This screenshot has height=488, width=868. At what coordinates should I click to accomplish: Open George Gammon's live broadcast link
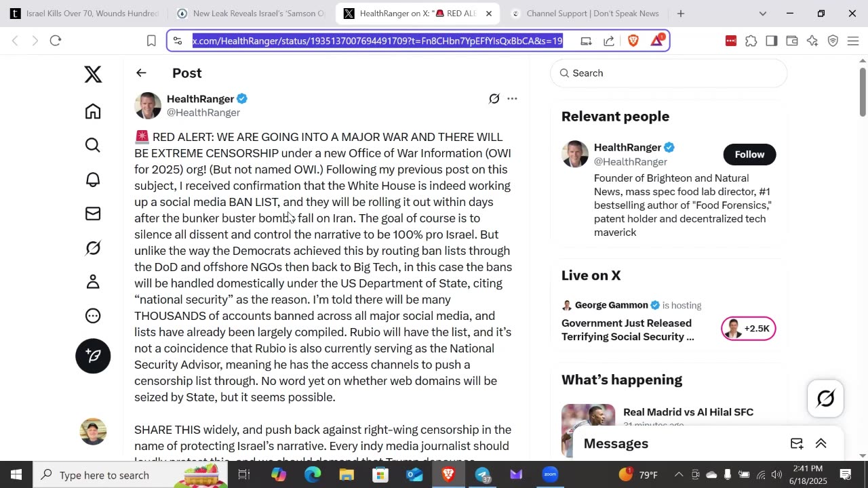coord(628,330)
